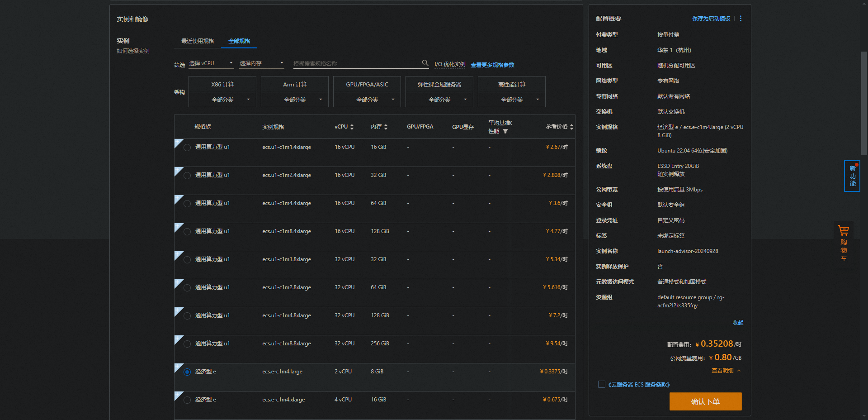Select the ecs.u1-c1m1.4xlarge instance radio button
This screenshot has width=868, height=420.
187,148
